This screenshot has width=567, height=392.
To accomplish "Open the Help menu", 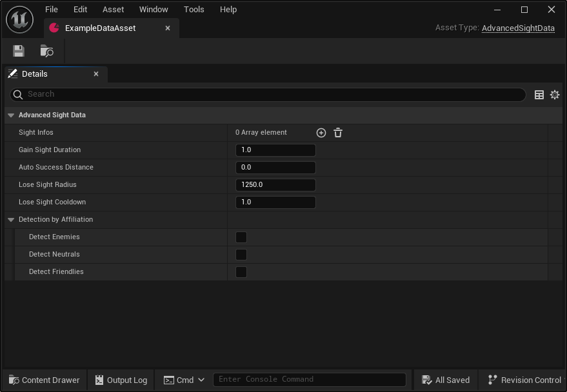I will [x=228, y=10].
